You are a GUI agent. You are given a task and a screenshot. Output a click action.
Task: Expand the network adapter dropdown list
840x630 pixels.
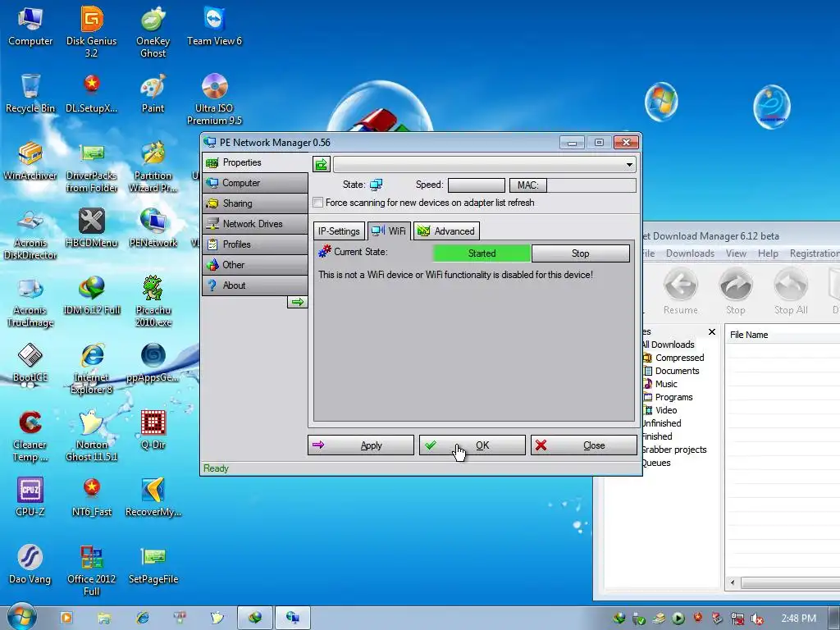point(629,164)
